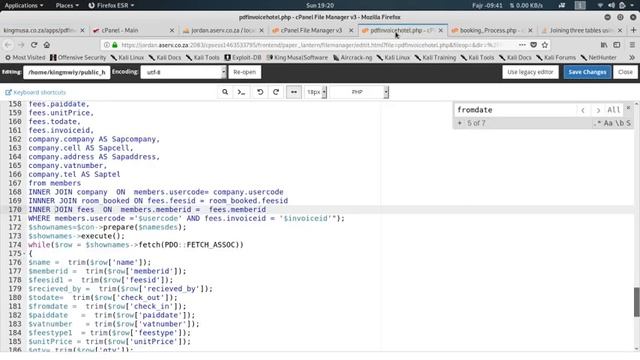Click the file path editing field
The image size is (640, 360).
coord(67,72)
